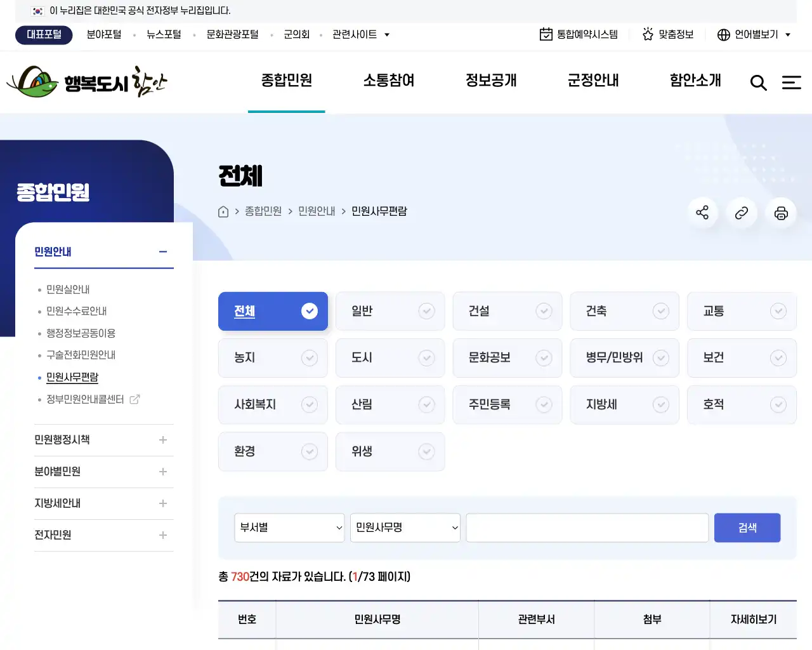Image resolution: width=812 pixels, height=650 pixels.
Task: Open the hamburger full menu icon
Action: click(x=791, y=83)
